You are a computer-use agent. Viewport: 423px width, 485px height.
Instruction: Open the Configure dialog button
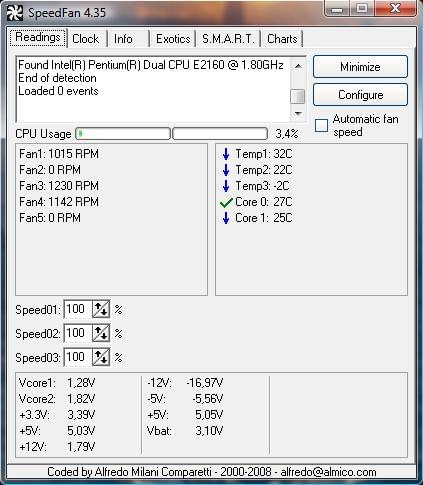click(x=360, y=95)
